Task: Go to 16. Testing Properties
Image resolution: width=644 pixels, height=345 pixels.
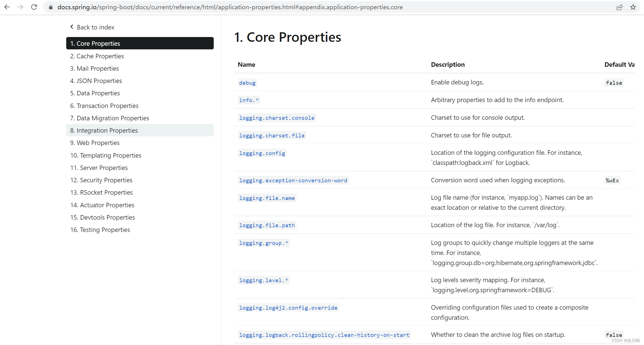Action: (100, 229)
